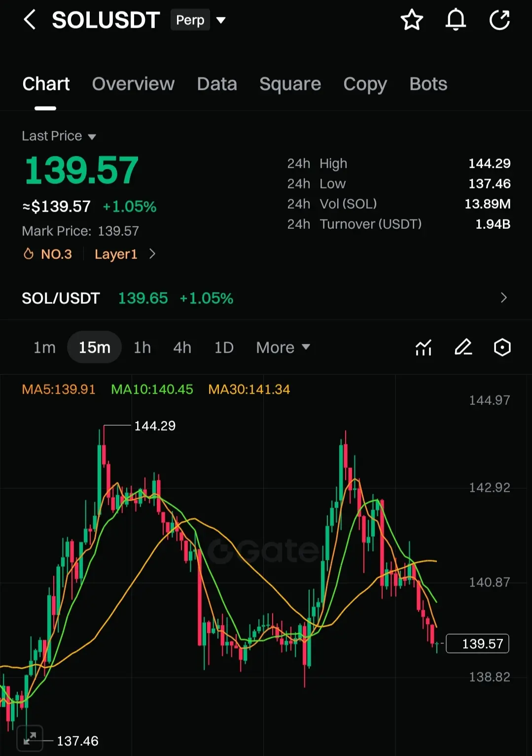Tap the Mark Price: 139.57 text
This screenshot has height=756, width=532.
point(80,231)
